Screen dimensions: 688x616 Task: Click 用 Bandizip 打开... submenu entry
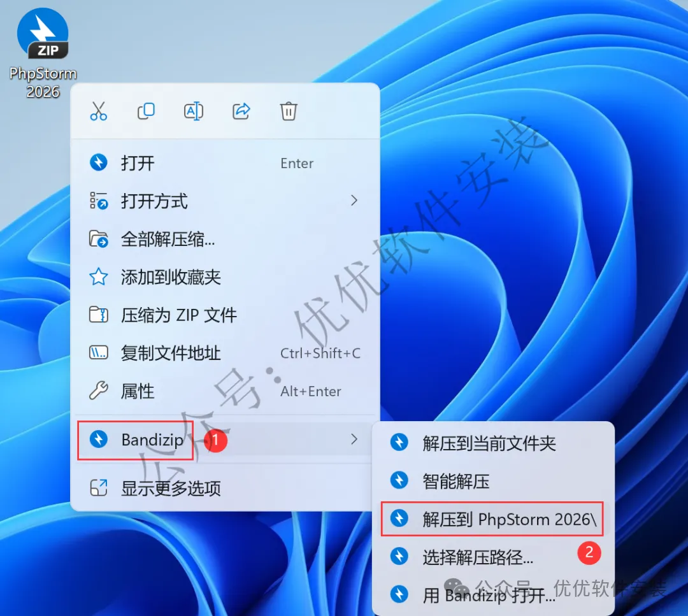coord(493,595)
